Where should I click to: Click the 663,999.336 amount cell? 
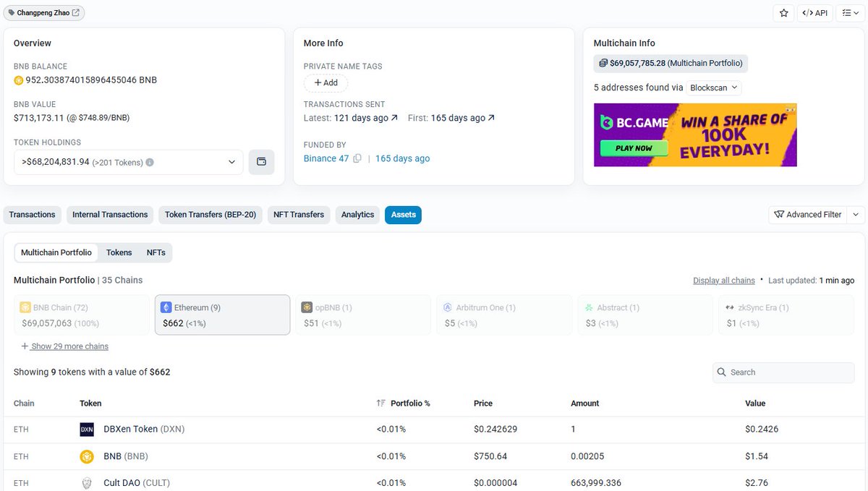click(596, 483)
